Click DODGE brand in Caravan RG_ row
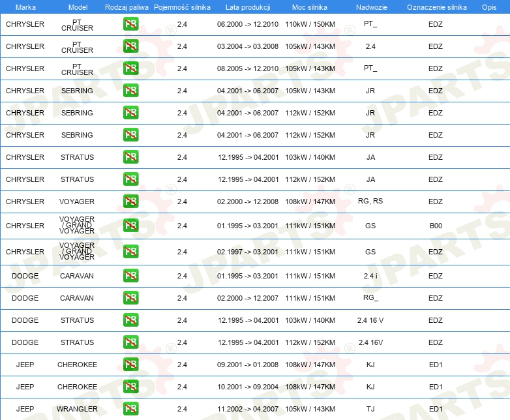The width and height of the screenshot is (510, 420). (25, 298)
